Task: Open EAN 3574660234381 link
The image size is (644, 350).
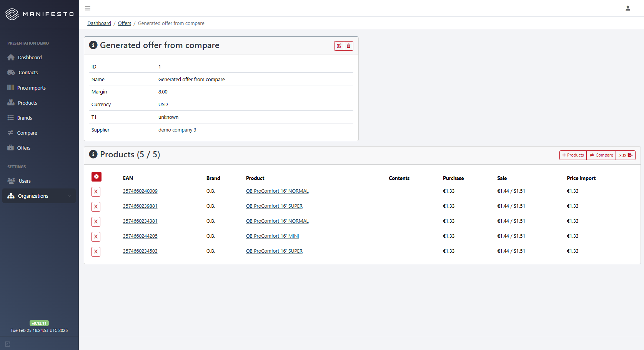Action: point(140,221)
